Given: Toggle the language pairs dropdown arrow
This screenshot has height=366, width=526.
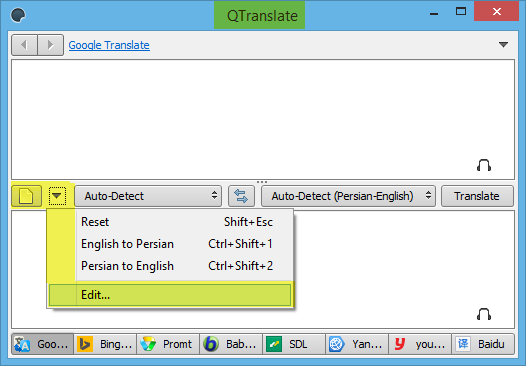Looking at the screenshot, I should [57, 196].
